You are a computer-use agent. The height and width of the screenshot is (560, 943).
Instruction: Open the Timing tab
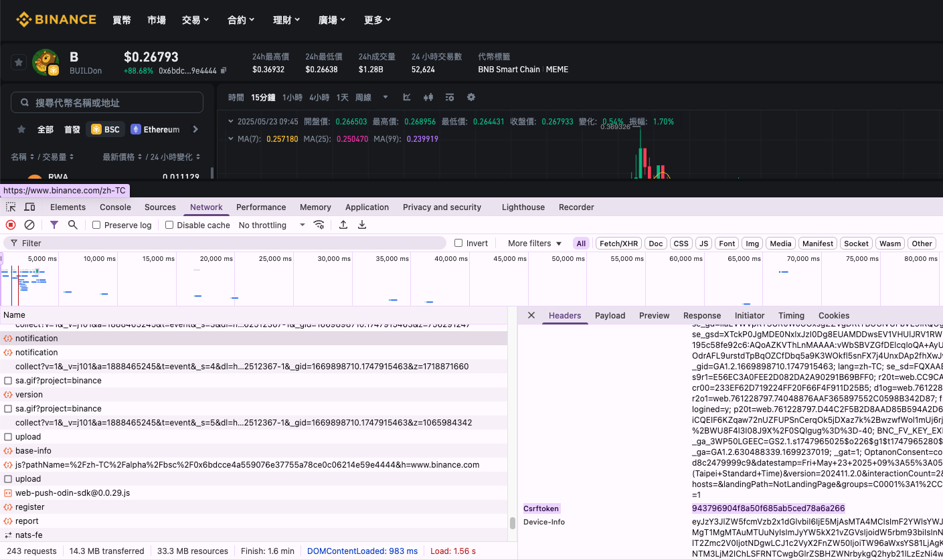tap(791, 315)
